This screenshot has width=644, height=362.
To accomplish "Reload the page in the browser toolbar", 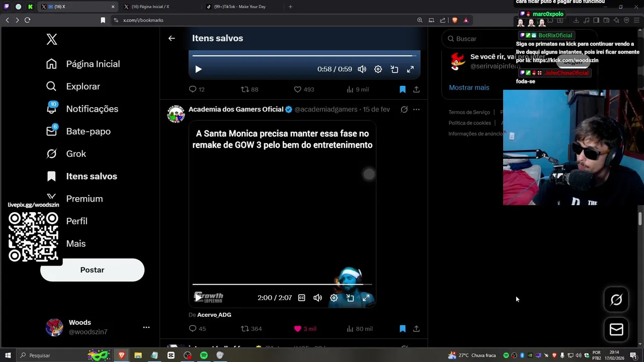I will coord(27,20).
